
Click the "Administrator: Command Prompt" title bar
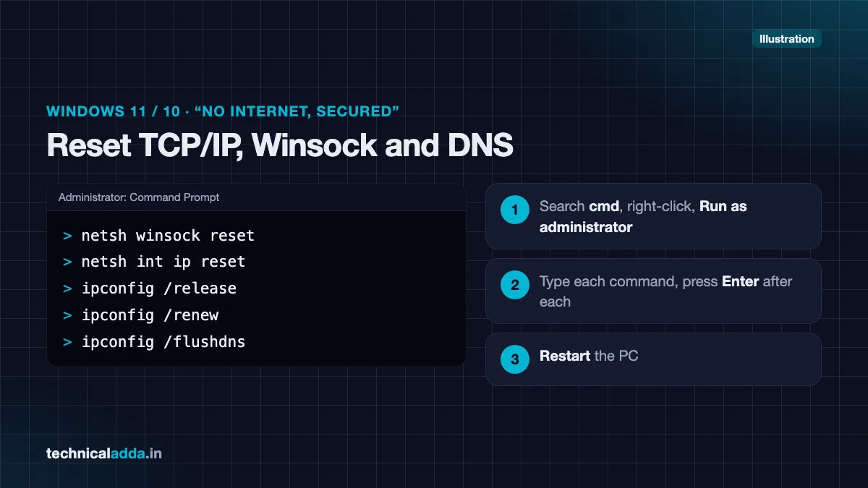click(256, 197)
